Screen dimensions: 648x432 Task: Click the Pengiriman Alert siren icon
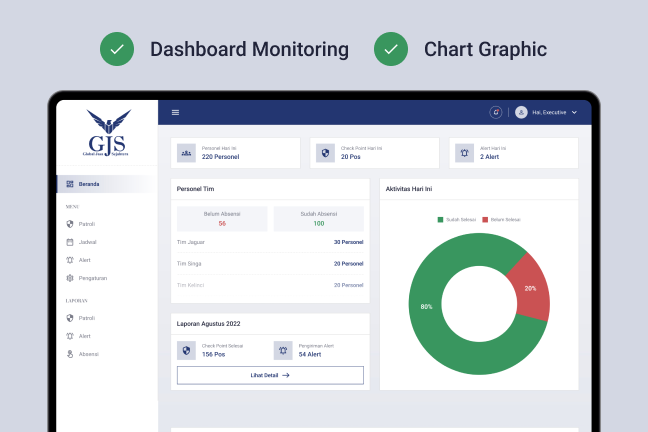(283, 351)
